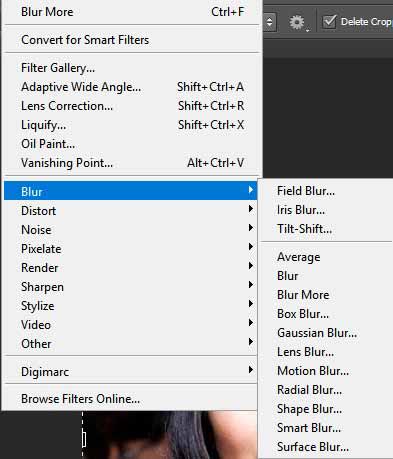Expand the Sharpen submenu
393x459 pixels.
pyautogui.click(x=130, y=287)
